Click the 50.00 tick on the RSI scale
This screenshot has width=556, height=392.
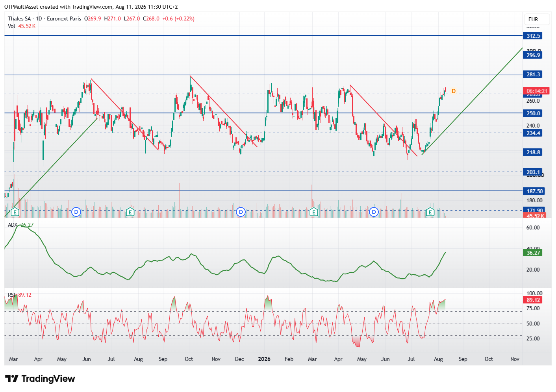click(533, 324)
